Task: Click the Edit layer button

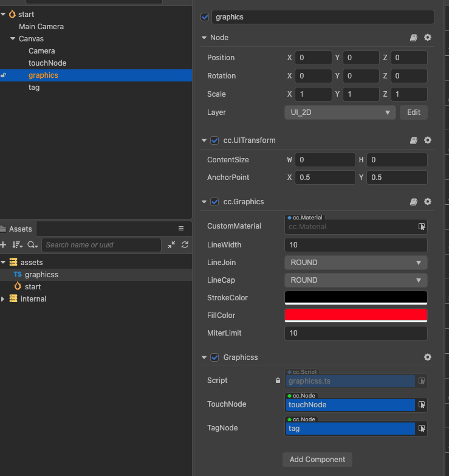Action: (x=413, y=112)
